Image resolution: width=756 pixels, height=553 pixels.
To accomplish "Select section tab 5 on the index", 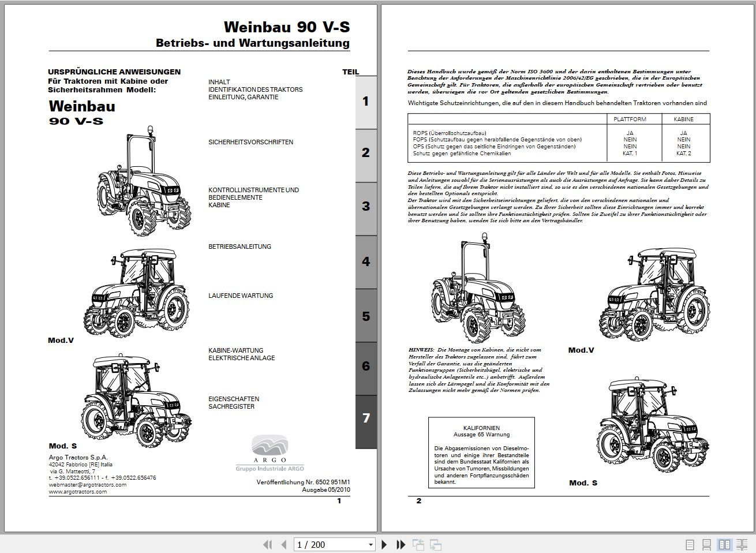I will [x=366, y=316].
